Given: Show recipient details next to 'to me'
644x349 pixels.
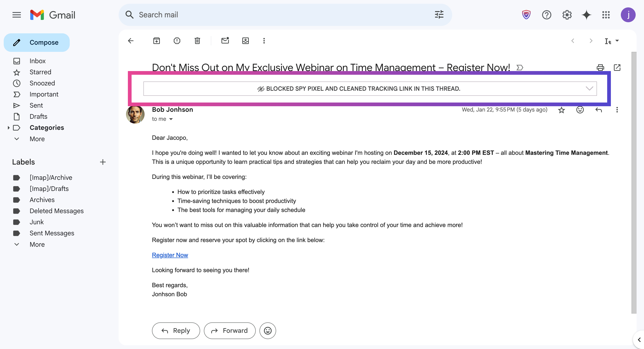Looking at the screenshot, I should click(x=171, y=119).
